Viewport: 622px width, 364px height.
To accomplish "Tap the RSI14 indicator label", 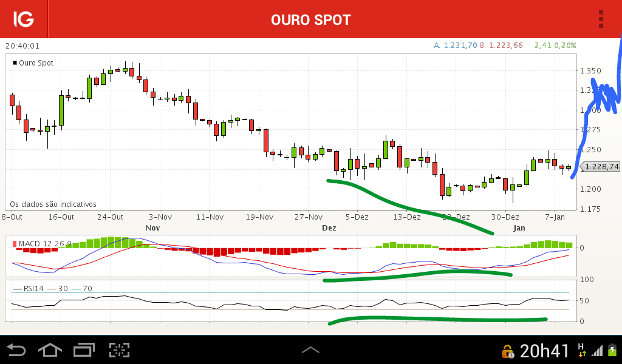I will click(x=28, y=288).
